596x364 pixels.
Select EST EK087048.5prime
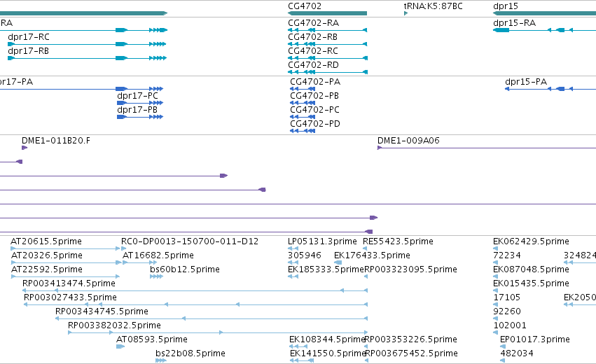(531, 269)
